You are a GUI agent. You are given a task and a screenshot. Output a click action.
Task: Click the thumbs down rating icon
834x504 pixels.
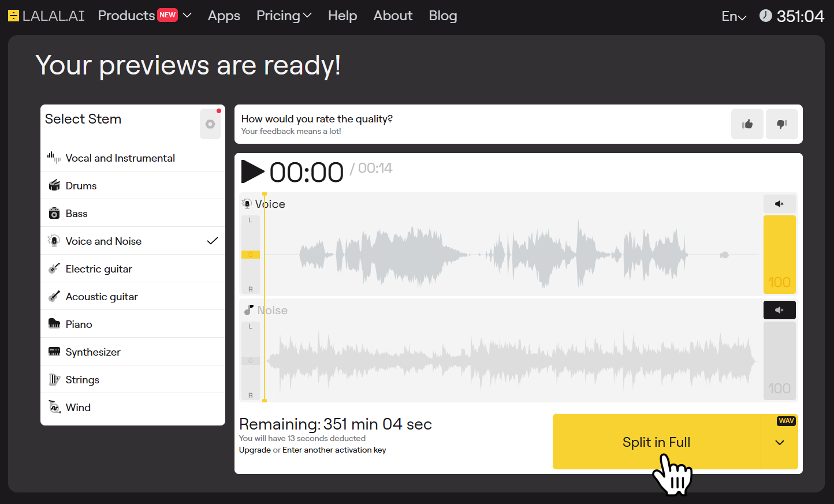point(781,124)
